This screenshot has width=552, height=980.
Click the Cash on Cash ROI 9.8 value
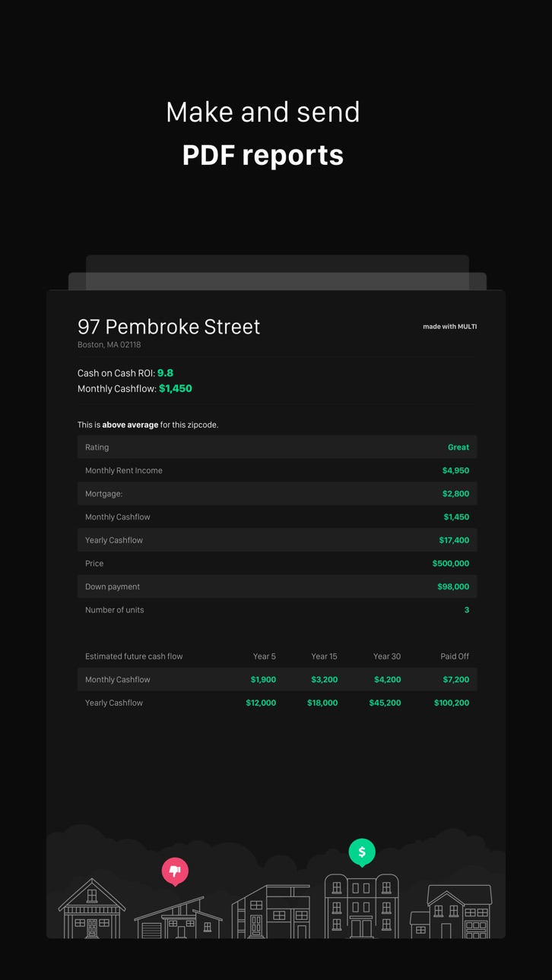point(165,373)
